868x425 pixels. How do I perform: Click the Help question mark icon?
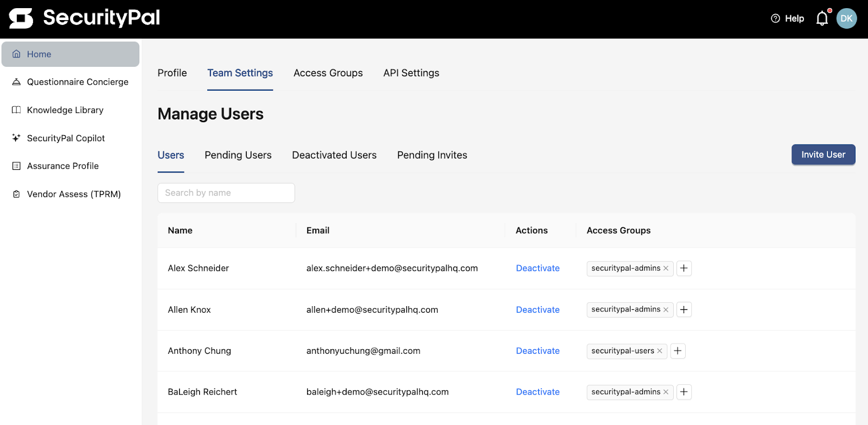775,18
